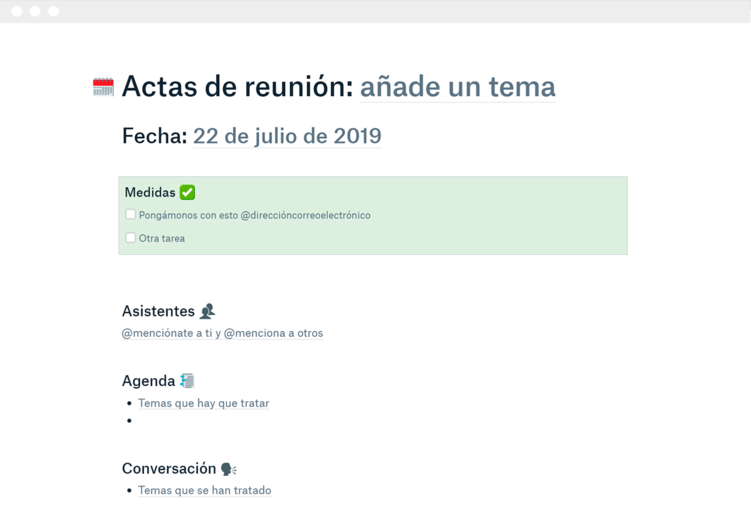Click the 'Otra tarea' task text
The height and width of the screenshot is (526, 751).
(162, 238)
